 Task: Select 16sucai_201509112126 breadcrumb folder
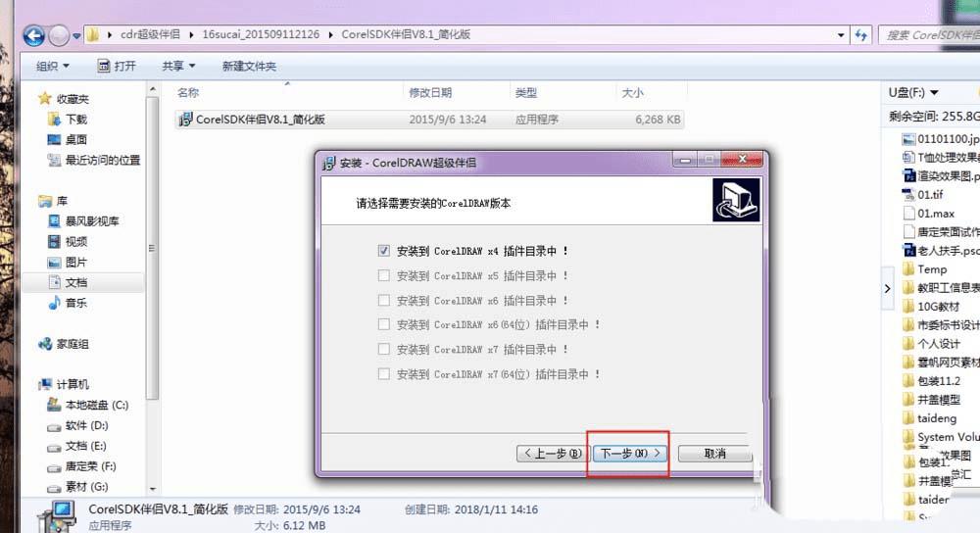point(261,34)
